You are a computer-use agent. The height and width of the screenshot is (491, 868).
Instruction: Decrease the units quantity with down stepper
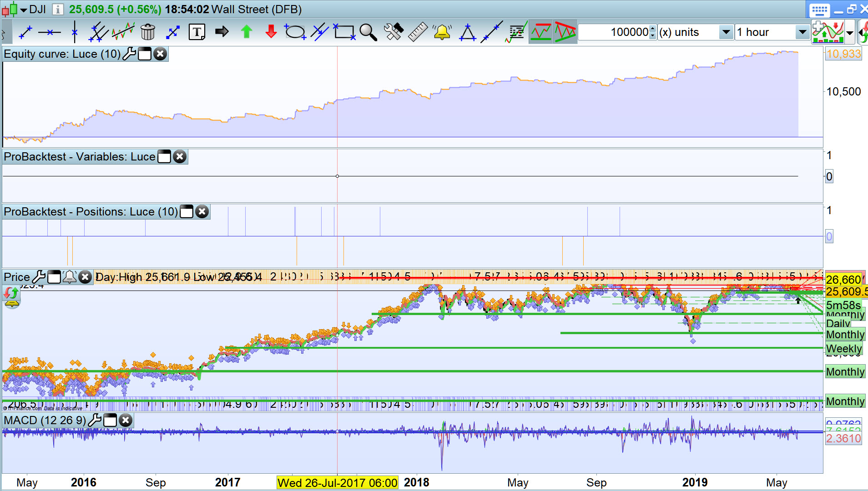(653, 36)
